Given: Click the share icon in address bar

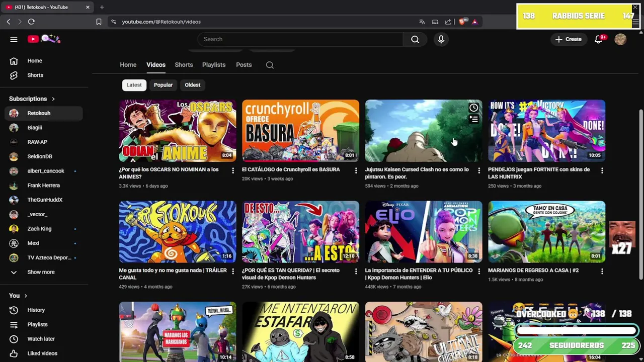Looking at the screenshot, I should (448, 22).
